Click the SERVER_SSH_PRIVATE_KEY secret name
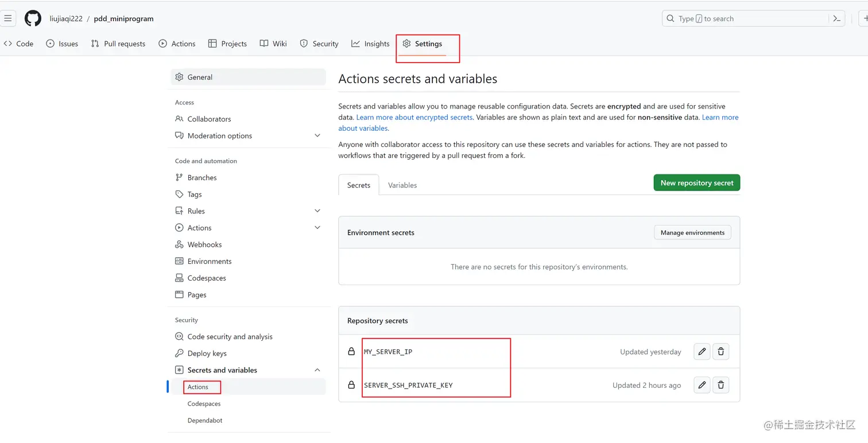868x443 pixels. (408, 385)
